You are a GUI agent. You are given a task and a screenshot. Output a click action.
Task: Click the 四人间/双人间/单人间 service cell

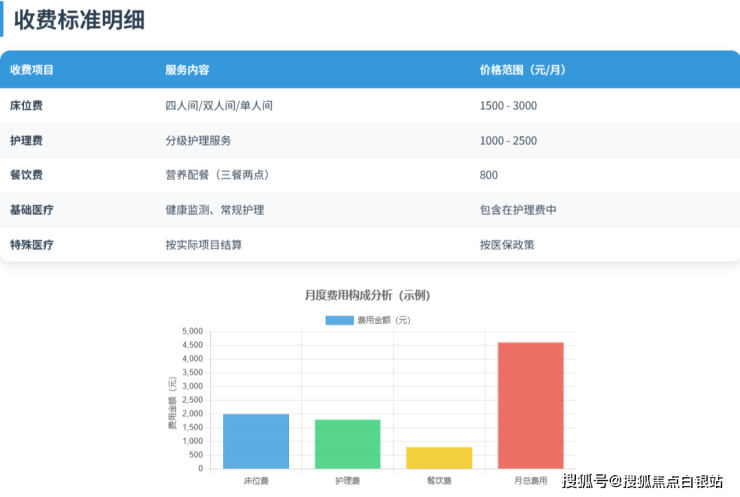click(x=219, y=105)
